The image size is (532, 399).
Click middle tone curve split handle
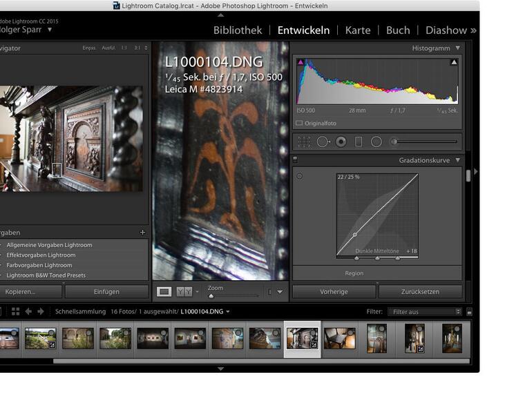click(x=377, y=258)
